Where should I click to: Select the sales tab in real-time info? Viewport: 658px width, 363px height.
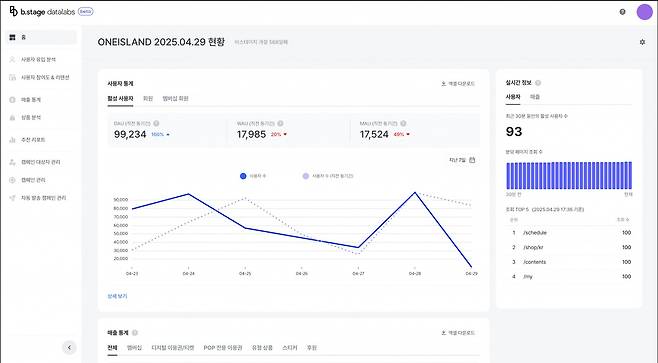pyautogui.click(x=535, y=97)
